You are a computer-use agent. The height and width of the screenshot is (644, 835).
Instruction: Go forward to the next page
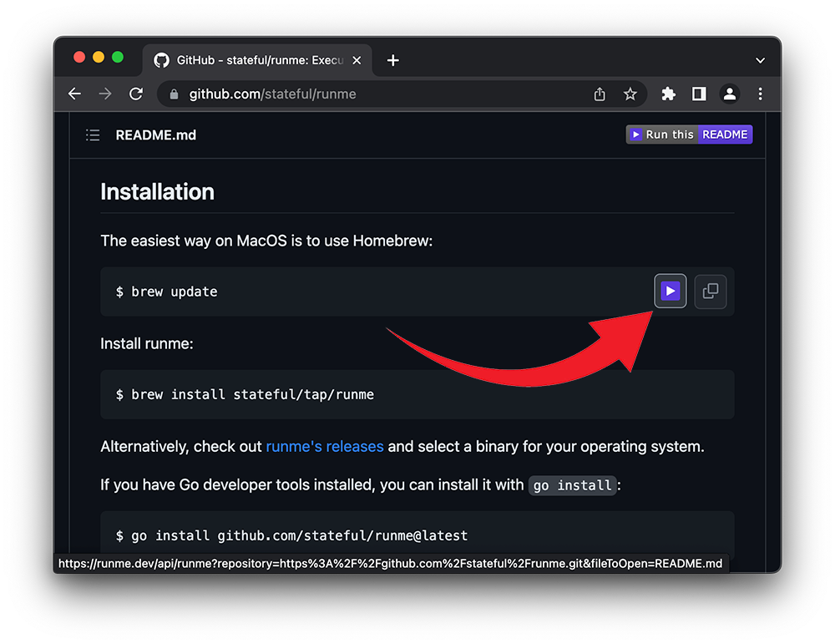105,94
